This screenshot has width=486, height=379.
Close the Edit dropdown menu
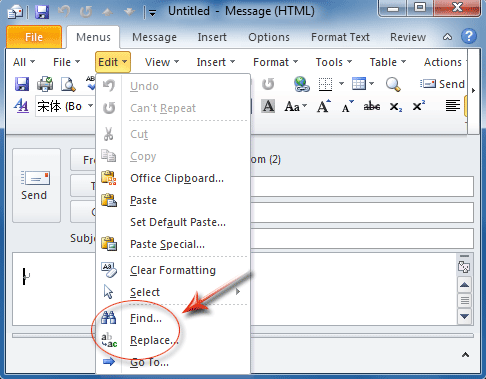click(x=113, y=62)
